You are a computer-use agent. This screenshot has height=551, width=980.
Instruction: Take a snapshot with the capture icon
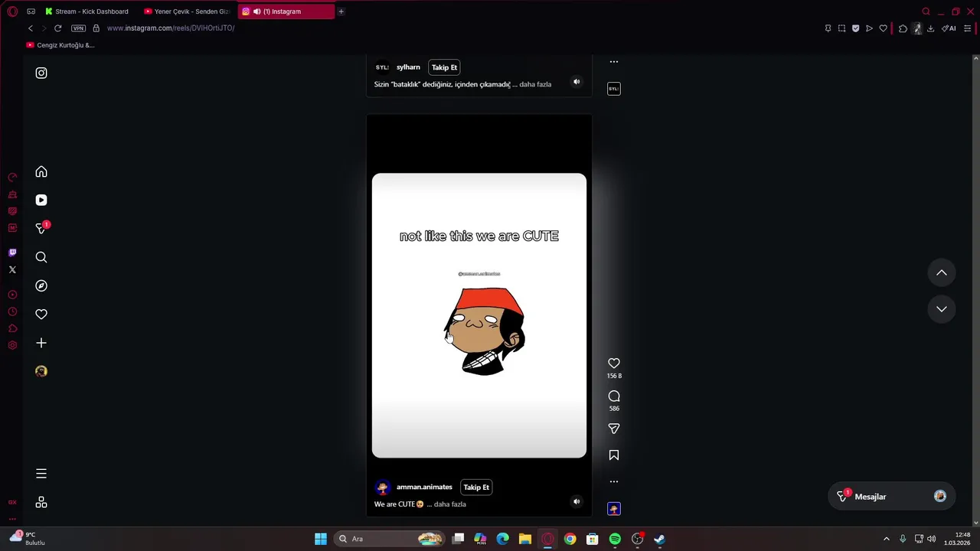(841, 28)
